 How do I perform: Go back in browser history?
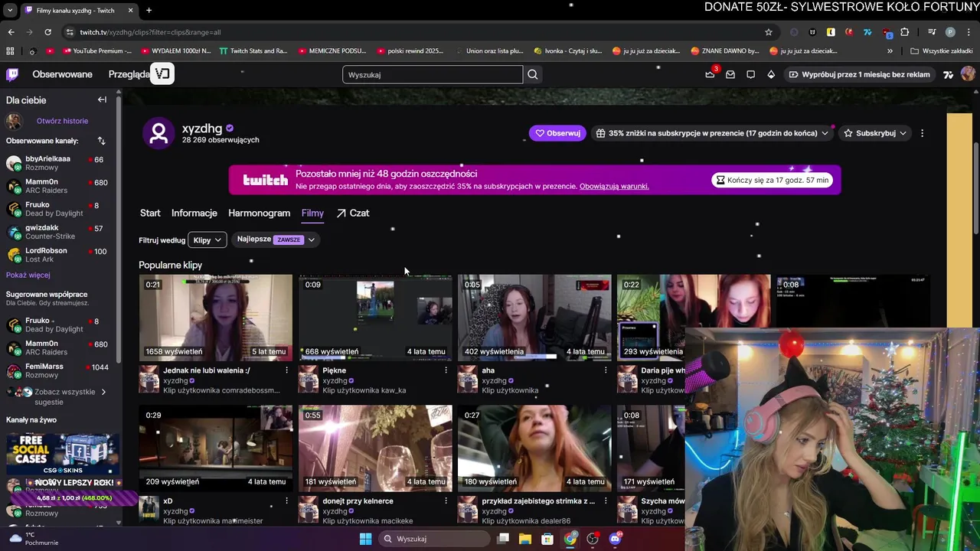(11, 32)
